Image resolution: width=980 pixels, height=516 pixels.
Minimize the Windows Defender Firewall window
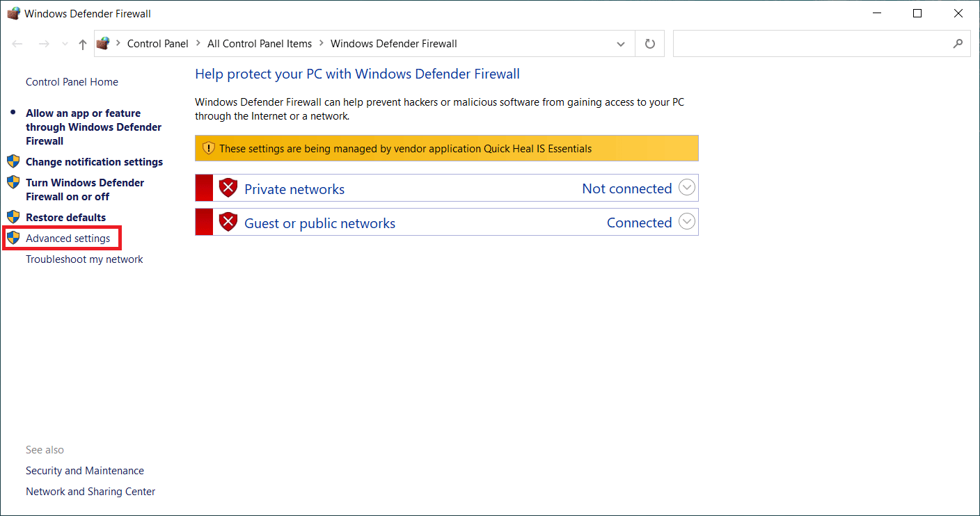tap(877, 13)
